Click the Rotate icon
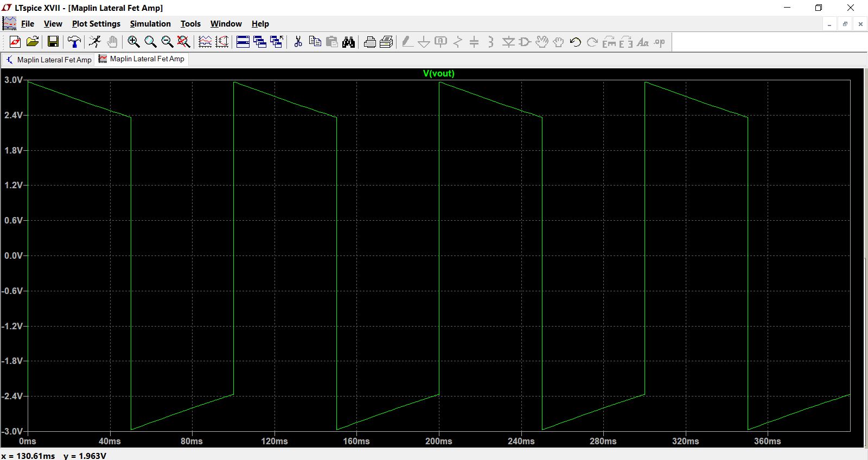 [609, 42]
